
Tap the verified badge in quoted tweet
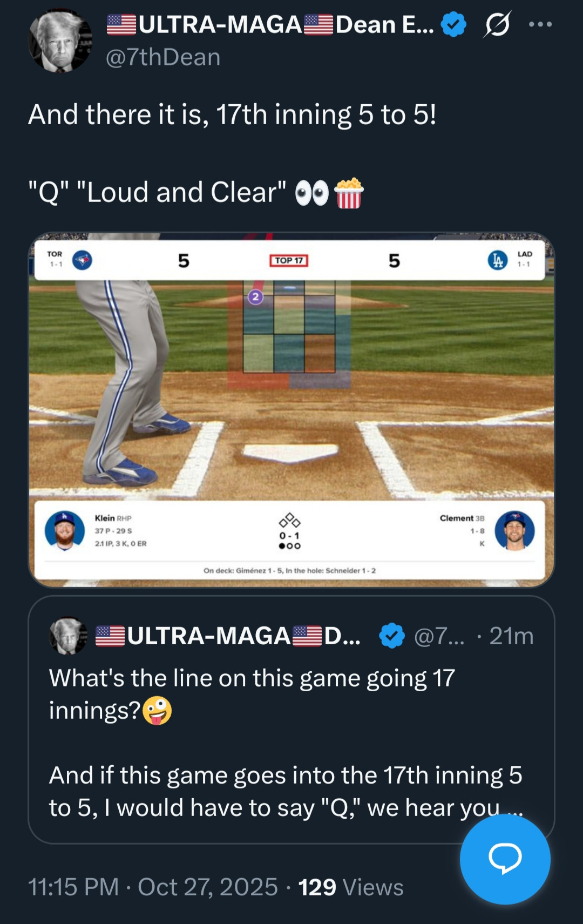coord(392,636)
